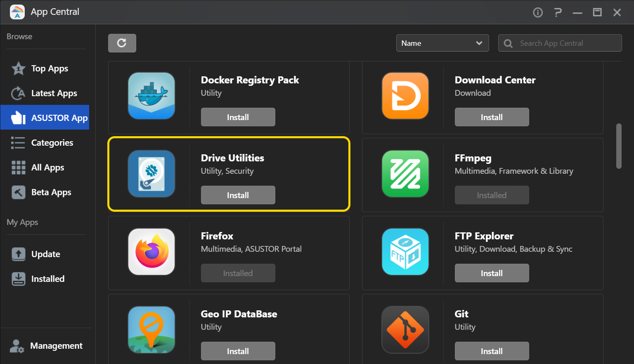Click the Installed button under Firefox
Image resolution: width=634 pixels, height=364 pixels.
(x=238, y=273)
